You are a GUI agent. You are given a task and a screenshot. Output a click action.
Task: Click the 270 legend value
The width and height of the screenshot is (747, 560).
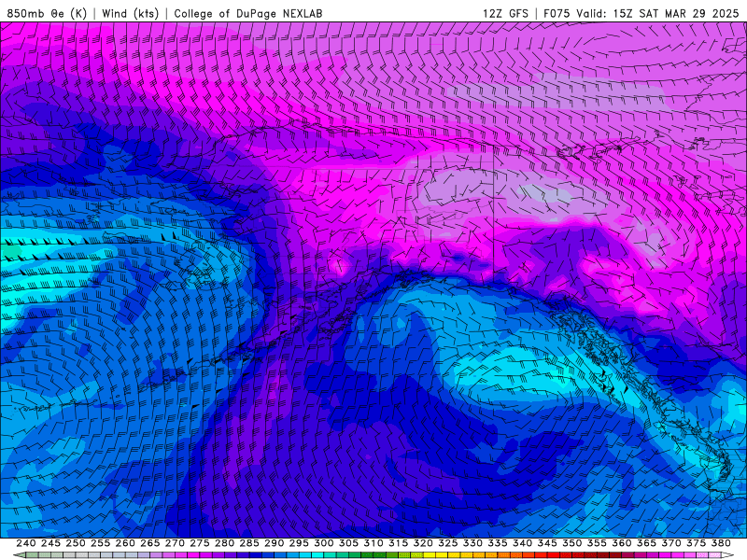click(175, 543)
